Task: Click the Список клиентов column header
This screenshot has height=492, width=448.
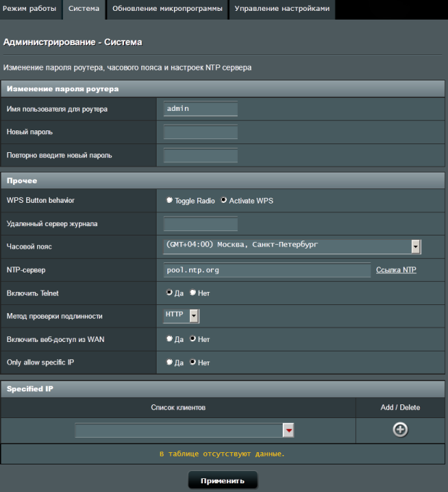Action: (x=178, y=408)
